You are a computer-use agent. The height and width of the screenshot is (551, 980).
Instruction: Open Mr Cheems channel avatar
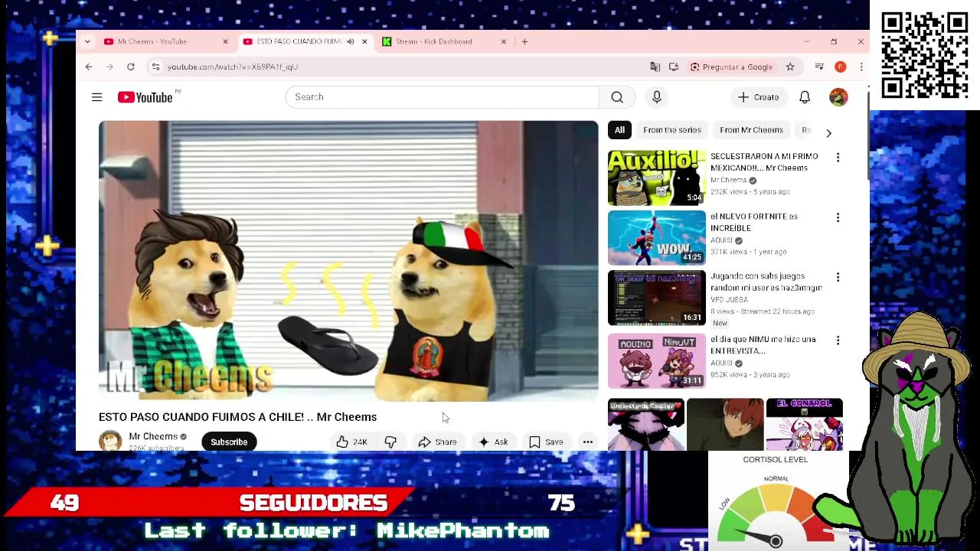(x=110, y=441)
